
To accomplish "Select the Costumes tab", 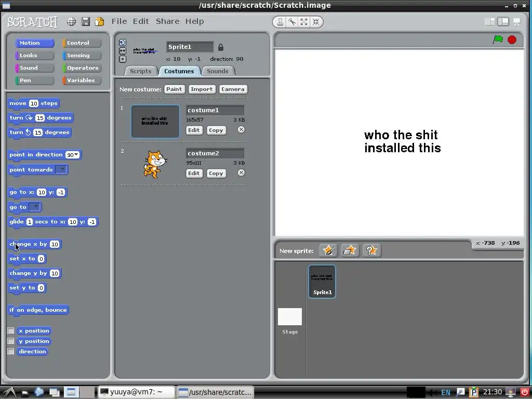I will 179,71.
